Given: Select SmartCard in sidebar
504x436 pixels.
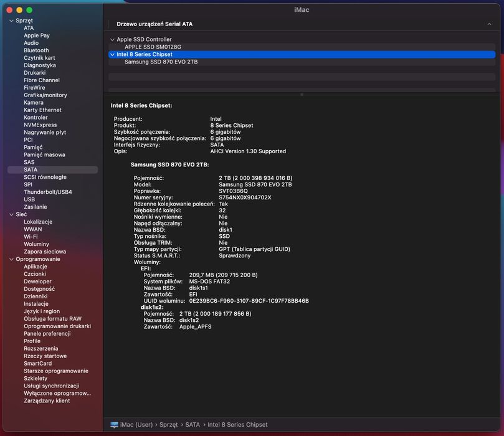Looking at the screenshot, I should point(37,363).
